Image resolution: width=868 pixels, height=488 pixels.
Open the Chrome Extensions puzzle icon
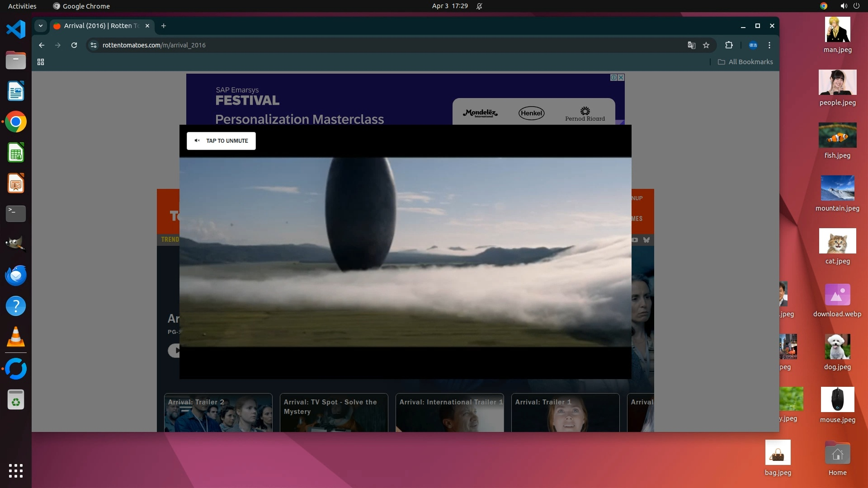(x=729, y=45)
